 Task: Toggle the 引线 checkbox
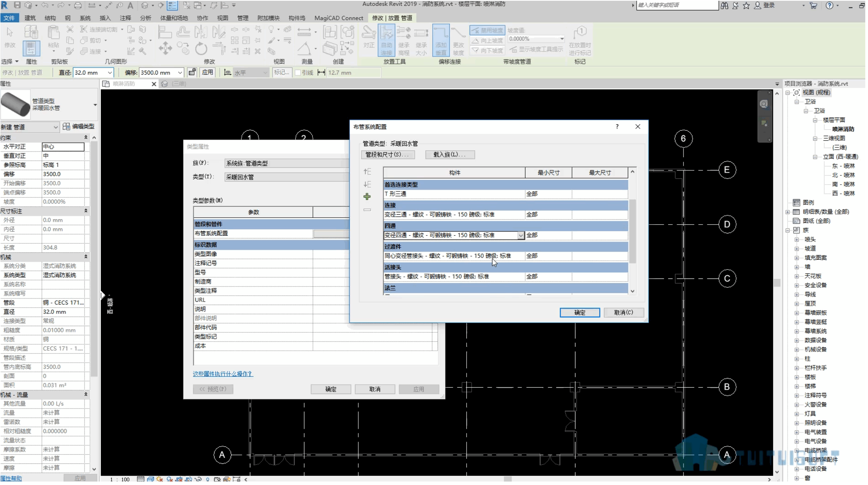[298, 73]
